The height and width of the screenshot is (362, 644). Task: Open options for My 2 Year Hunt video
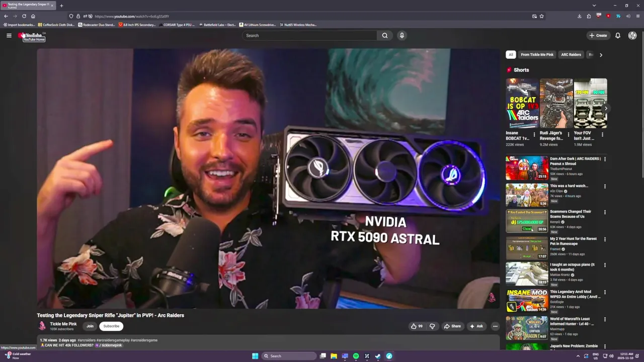click(605, 239)
